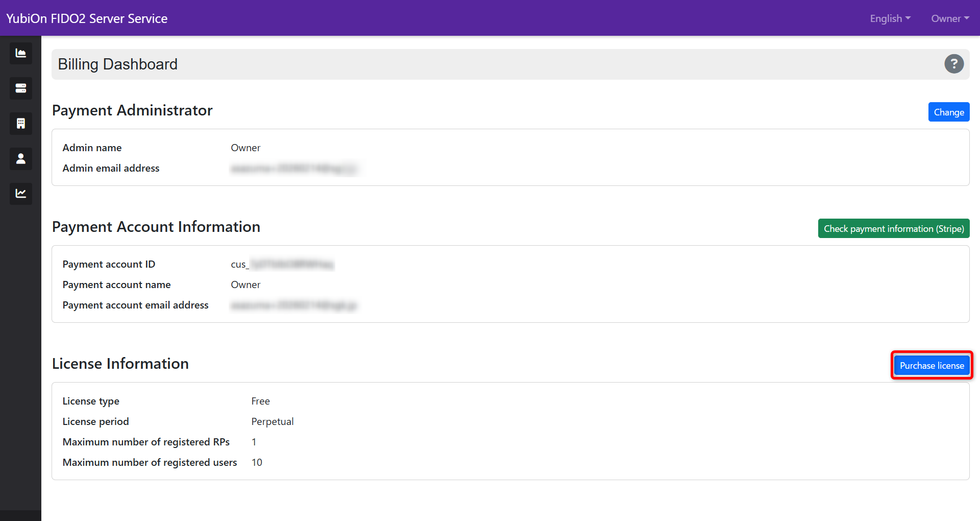
Task: Select the masked admin email address
Action: 295,168
